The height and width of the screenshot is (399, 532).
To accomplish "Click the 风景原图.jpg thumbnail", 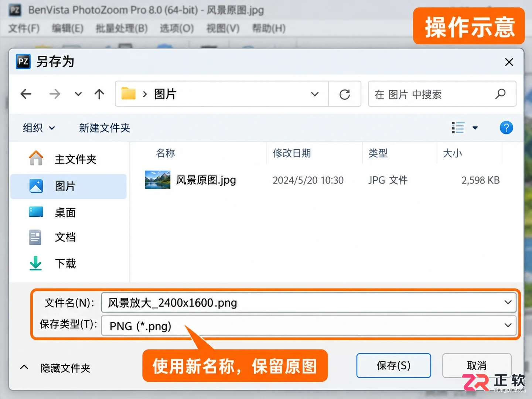I will [x=158, y=180].
